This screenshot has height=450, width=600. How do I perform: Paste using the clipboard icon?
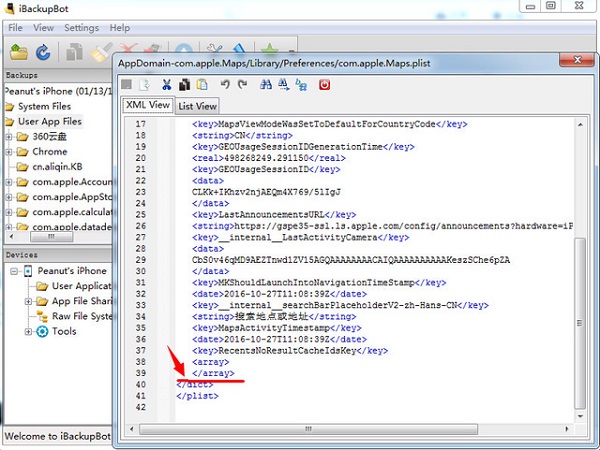tap(202, 85)
